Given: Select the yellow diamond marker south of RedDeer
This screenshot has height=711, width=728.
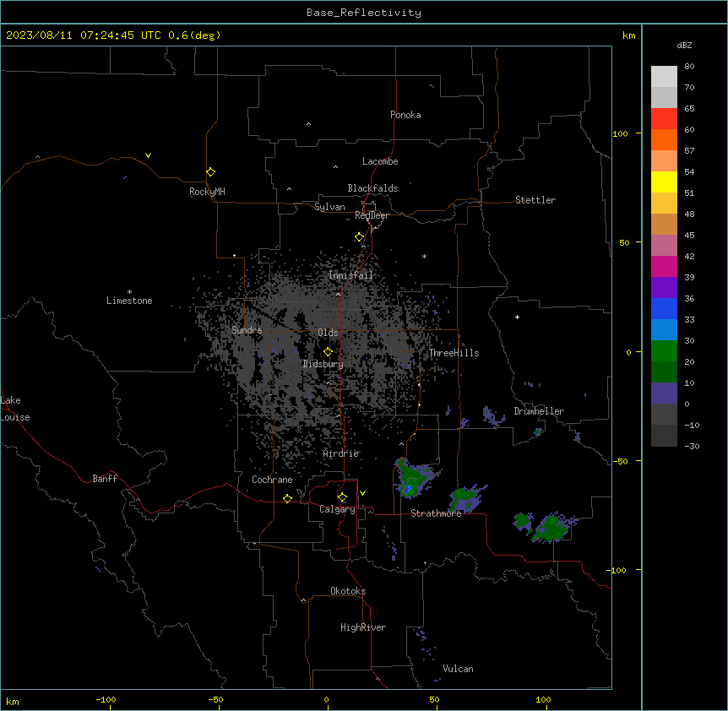Looking at the screenshot, I should point(360,237).
